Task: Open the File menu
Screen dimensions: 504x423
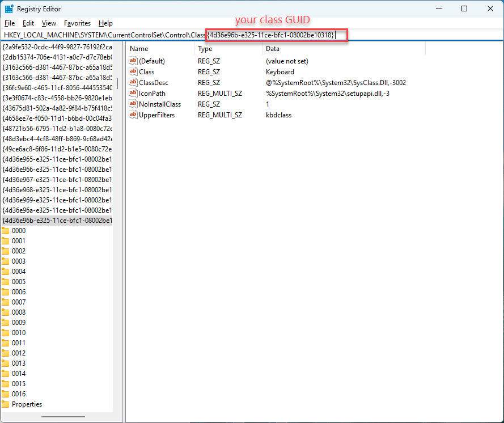Action: tap(10, 23)
